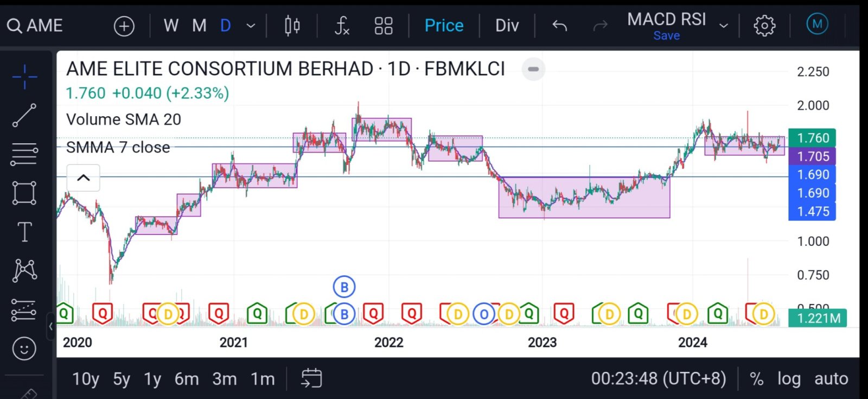Open the M user profile avatar

tap(817, 24)
